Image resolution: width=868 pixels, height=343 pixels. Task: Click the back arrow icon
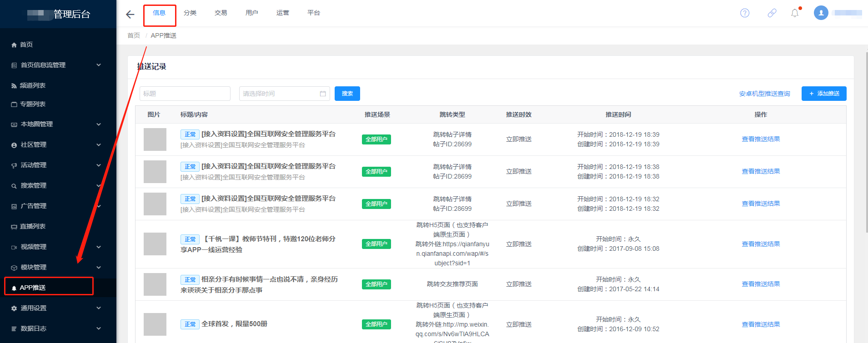(x=130, y=15)
